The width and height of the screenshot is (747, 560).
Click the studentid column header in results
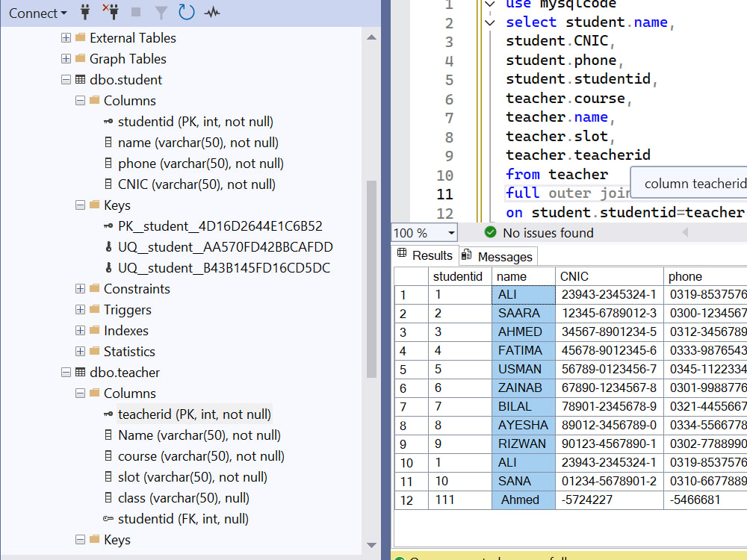459,276
